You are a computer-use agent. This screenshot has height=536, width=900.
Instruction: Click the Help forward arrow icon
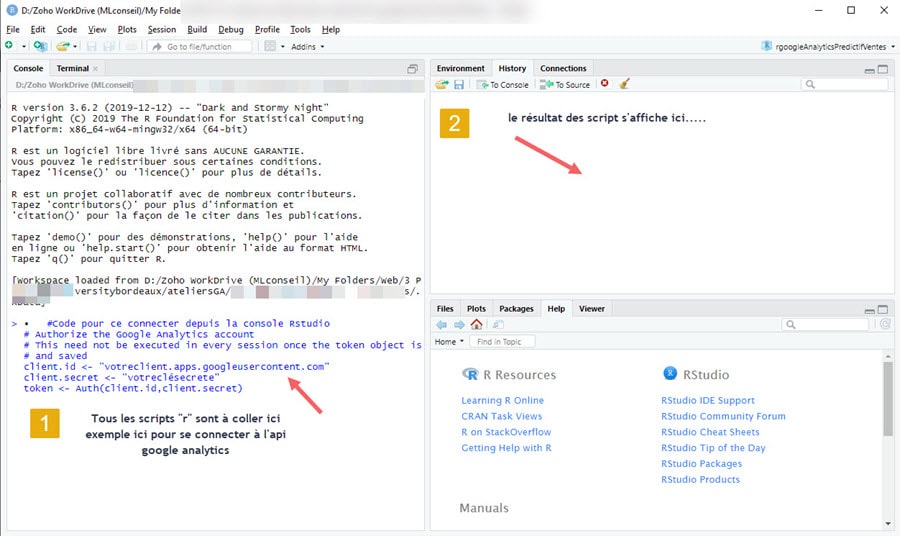click(459, 325)
